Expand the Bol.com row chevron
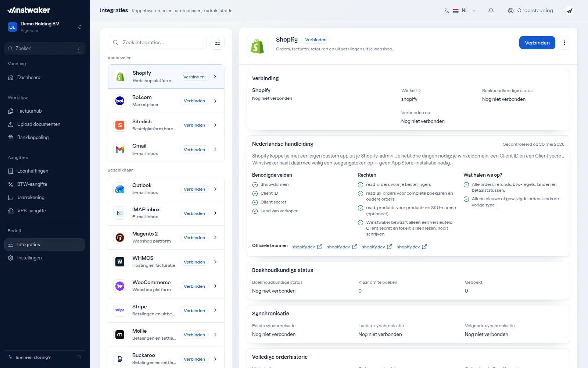This screenshot has width=588, height=368. tap(215, 101)
